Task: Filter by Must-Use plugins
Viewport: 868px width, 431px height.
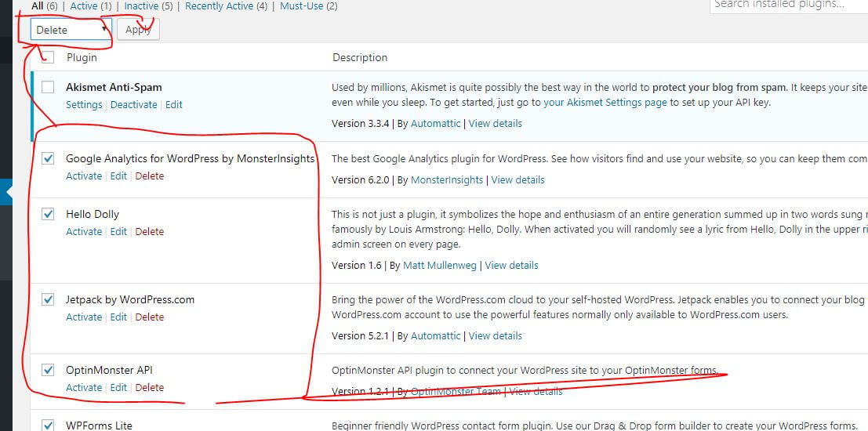Action: (x=308, y=6)
